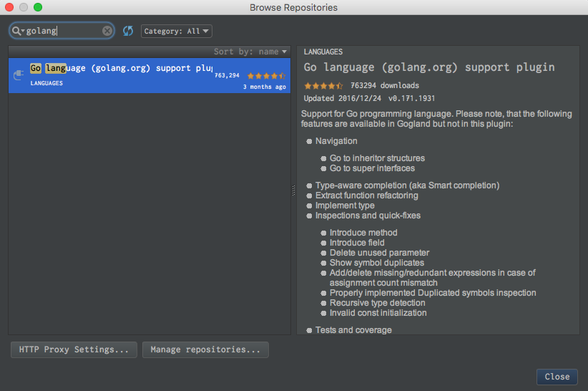
Task: Reload the plugin repository list
Action: coord(128,31)
